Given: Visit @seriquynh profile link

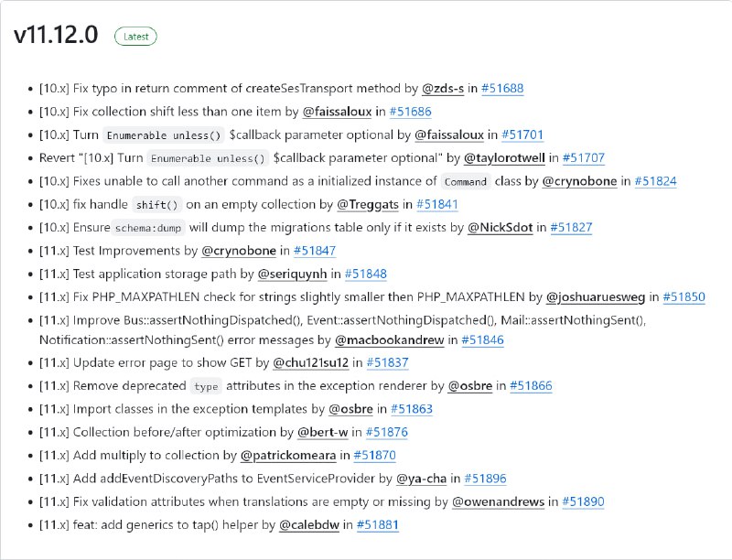Looking at the screenshot, I should pos(292,274).
